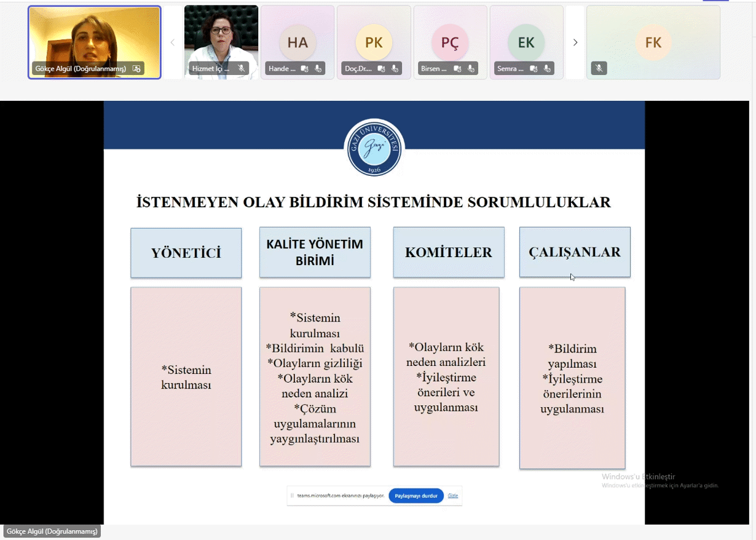
Task: Click the drag handle on the sharing bar
Action: (292, 495)
